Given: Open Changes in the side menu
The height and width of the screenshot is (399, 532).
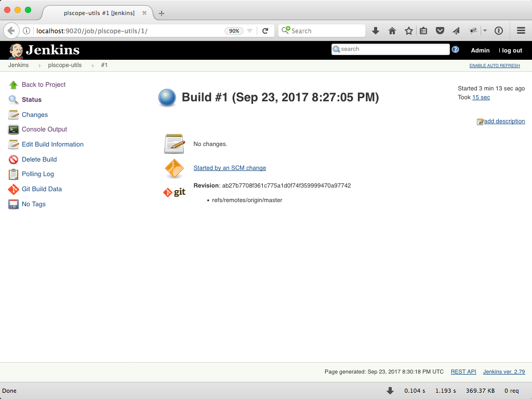Looking at the screenshot, I should [x=35, y=115].
